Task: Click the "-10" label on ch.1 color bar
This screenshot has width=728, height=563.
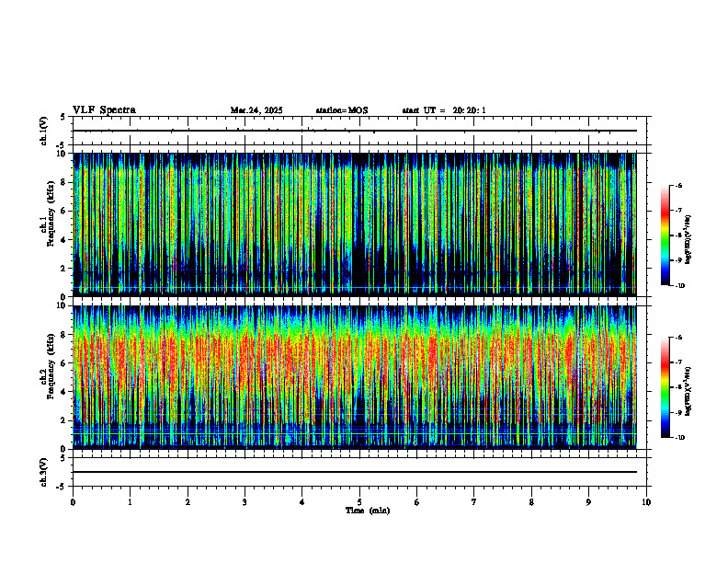Action: coord(679,286)
